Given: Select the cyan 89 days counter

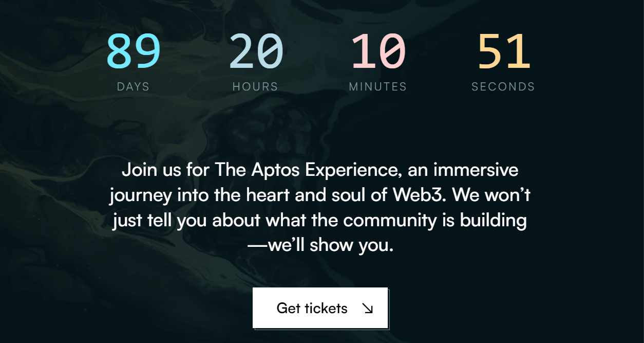Looking at the screenshot, I should point(132,51).
